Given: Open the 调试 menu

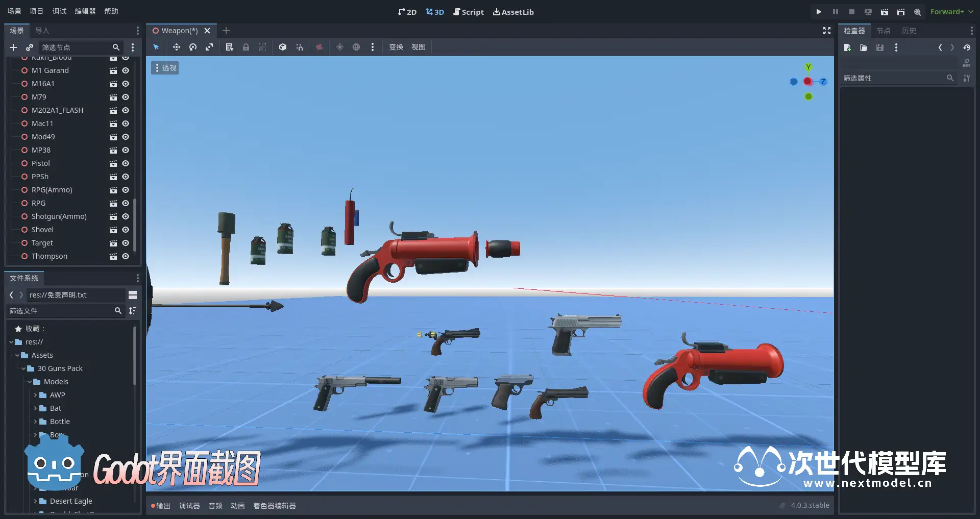Looking at the screenshot, I should [59, 11].
